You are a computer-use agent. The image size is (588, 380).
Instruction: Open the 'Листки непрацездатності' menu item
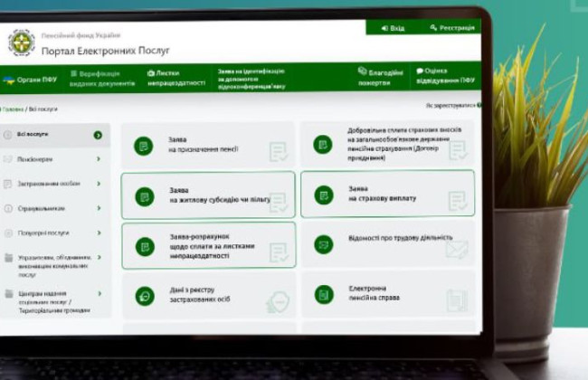(x=169, y=79)
